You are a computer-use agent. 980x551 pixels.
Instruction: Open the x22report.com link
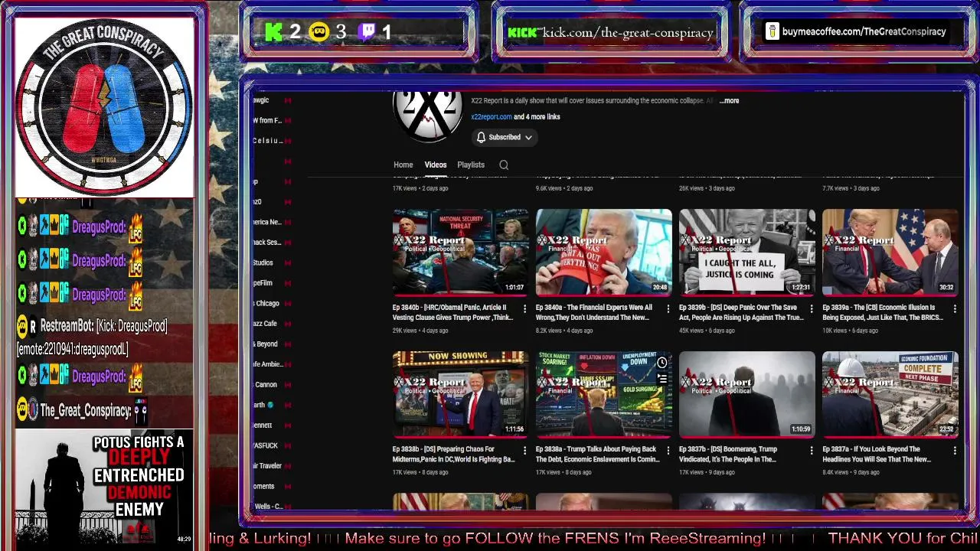(492, 117)
